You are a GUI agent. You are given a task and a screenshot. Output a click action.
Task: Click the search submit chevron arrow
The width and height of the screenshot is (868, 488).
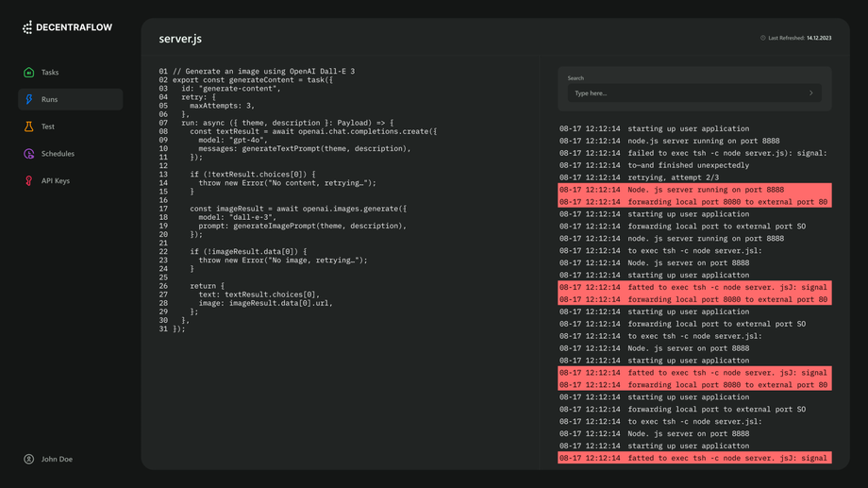point(811,93)
